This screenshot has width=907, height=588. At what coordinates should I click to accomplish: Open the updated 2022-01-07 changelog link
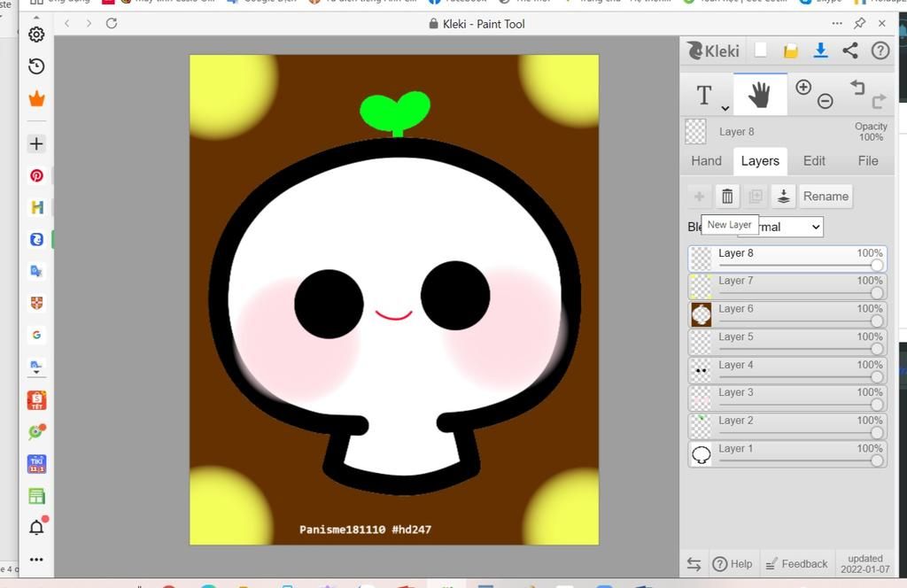[x=865, y=564]
